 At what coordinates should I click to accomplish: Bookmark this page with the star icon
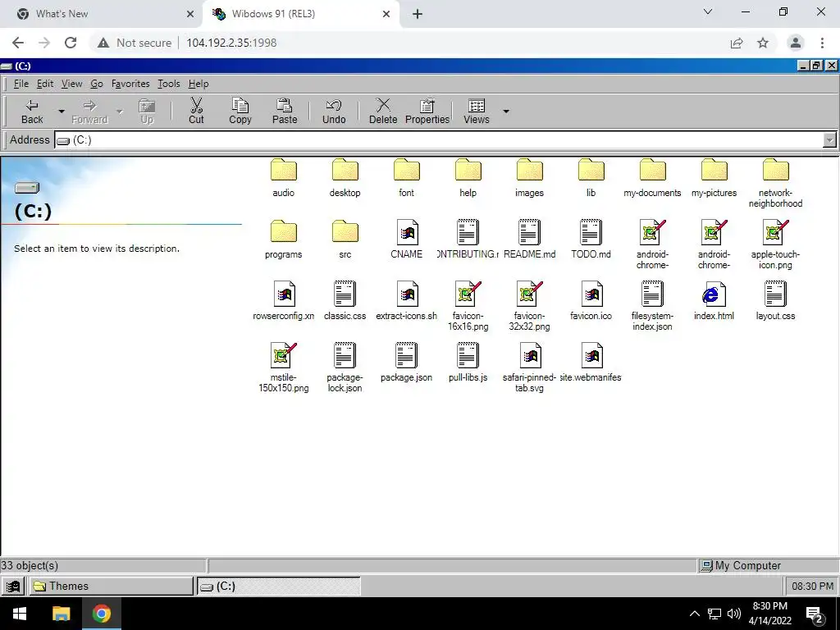(x=763, y=43)
